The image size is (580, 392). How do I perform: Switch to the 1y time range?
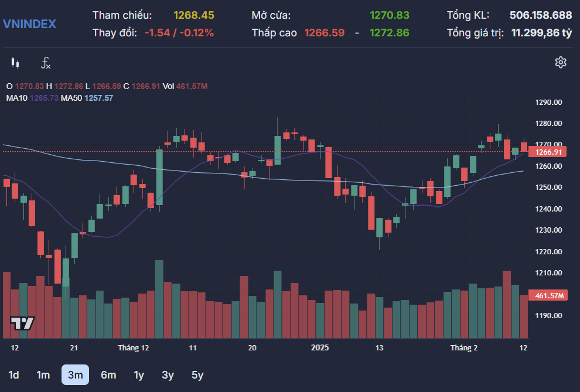pos(139,375)
